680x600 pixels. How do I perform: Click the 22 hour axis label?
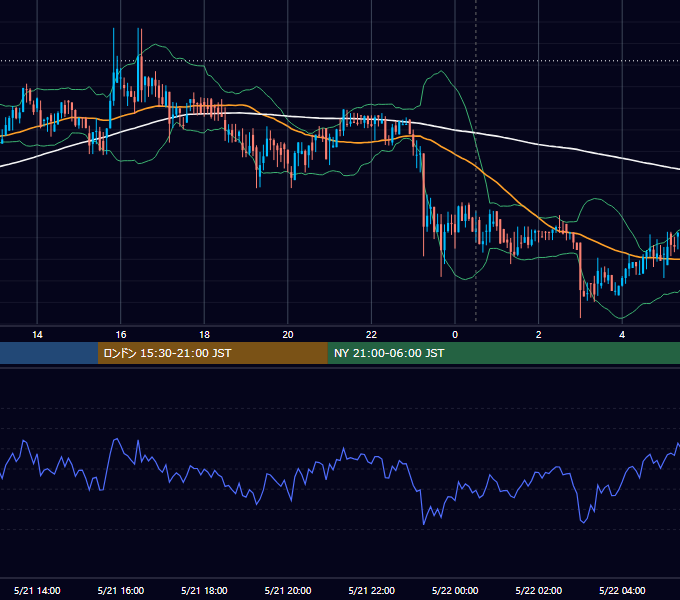pyautogui.click(x=372, y=335)
